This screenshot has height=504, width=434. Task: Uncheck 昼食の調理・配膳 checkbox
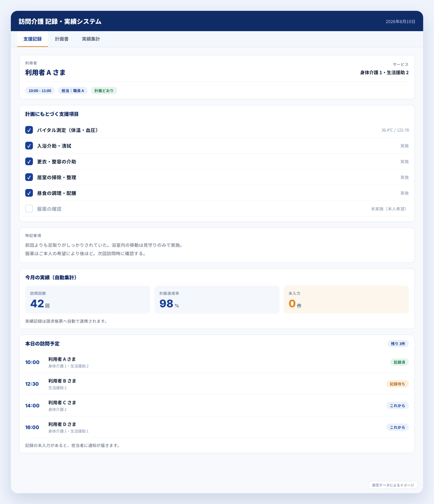(x=29, y=193)
